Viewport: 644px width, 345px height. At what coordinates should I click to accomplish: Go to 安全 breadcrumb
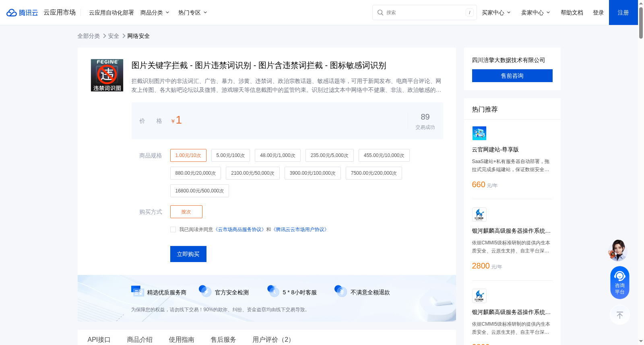pyautogui.click(x=114, y=36)
